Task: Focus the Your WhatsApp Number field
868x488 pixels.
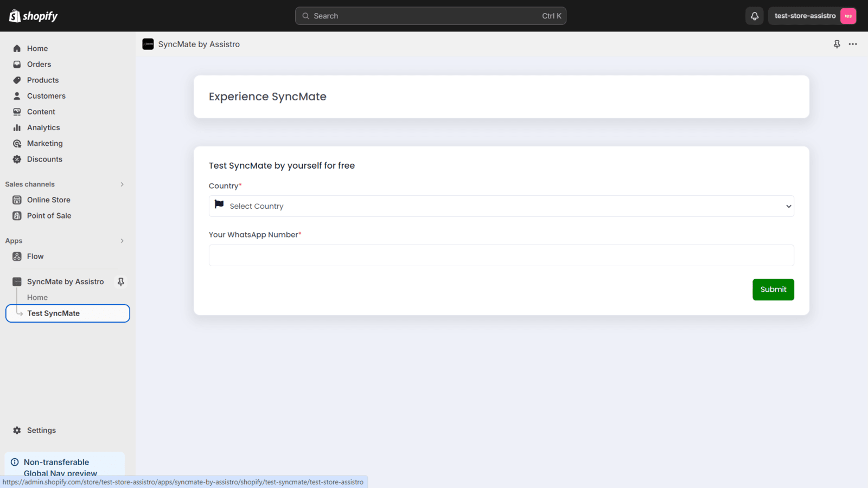Action: click(x=501, y=255)
